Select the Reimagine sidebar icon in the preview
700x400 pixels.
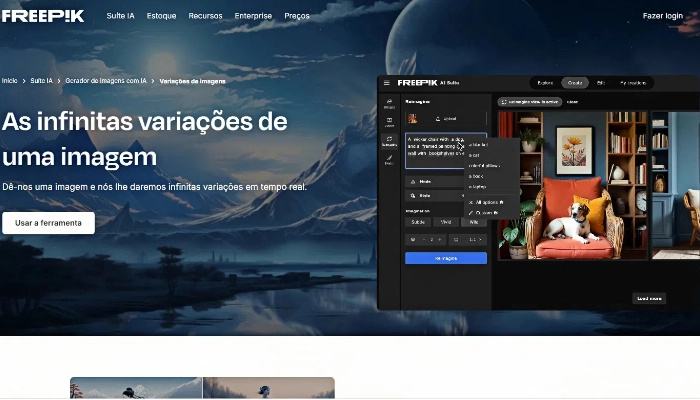[389, 141]
